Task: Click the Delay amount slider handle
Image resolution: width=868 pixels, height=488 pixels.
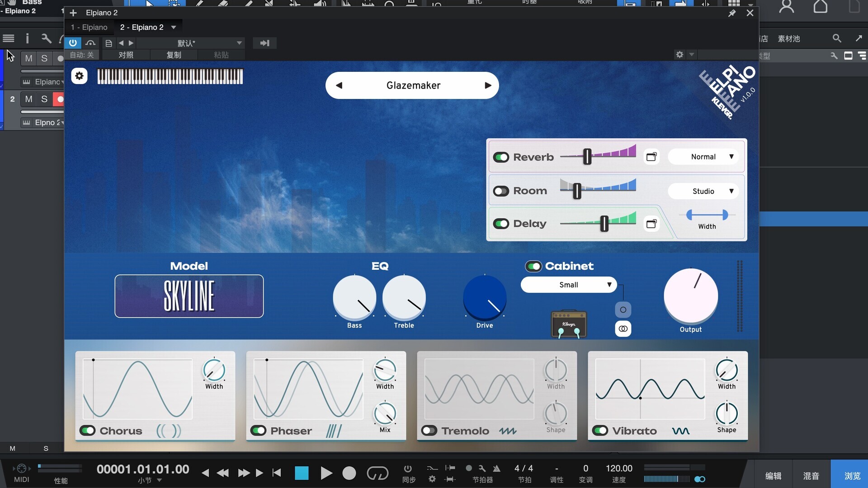Action: point(604,224)
